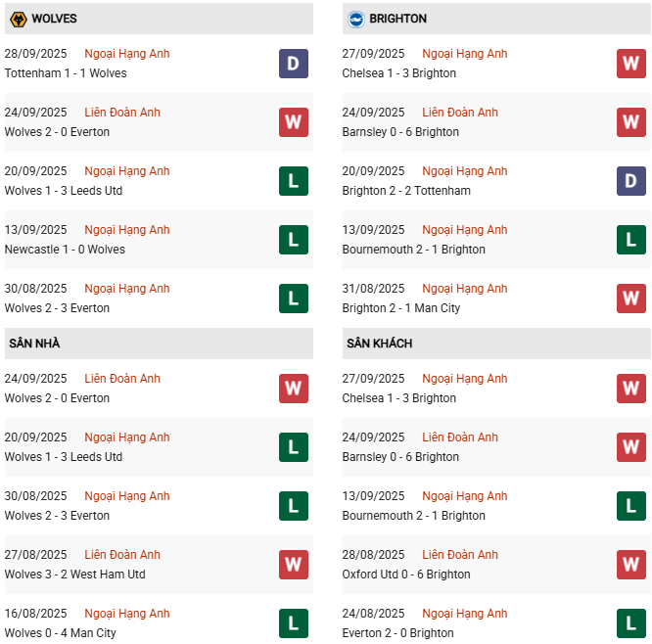This screenshot has width=652, height=644.
Task: Open Ngoại Hạng Anh link dated 28/09/2025
Action: click(127, 54)
